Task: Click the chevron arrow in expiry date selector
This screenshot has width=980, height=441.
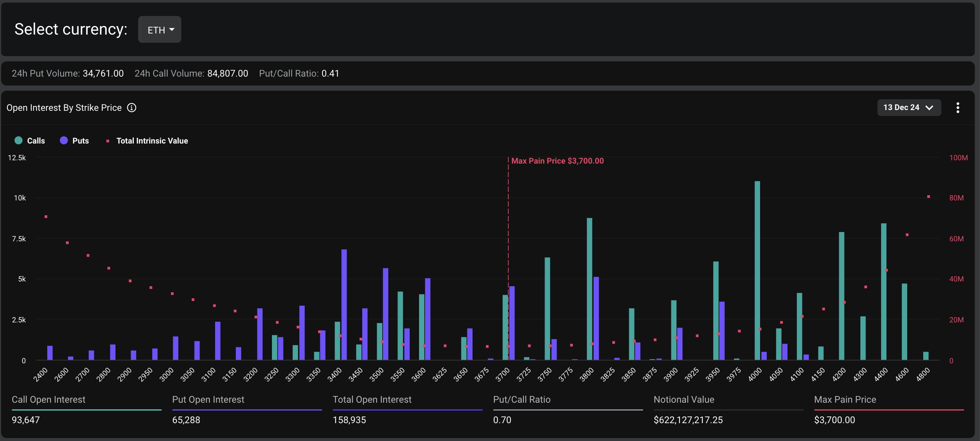Action: 929,108
